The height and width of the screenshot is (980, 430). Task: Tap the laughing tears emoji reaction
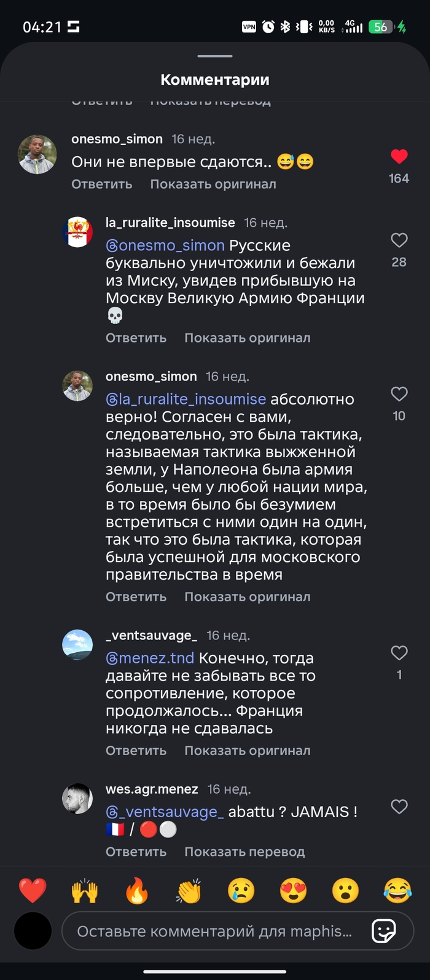(397, 891)
